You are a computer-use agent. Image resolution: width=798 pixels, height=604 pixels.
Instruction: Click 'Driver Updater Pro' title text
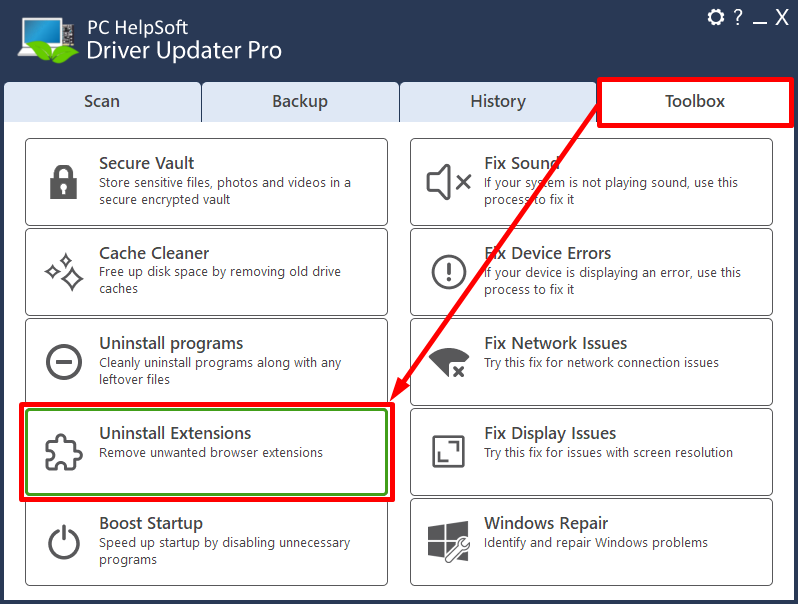point(184,50)
